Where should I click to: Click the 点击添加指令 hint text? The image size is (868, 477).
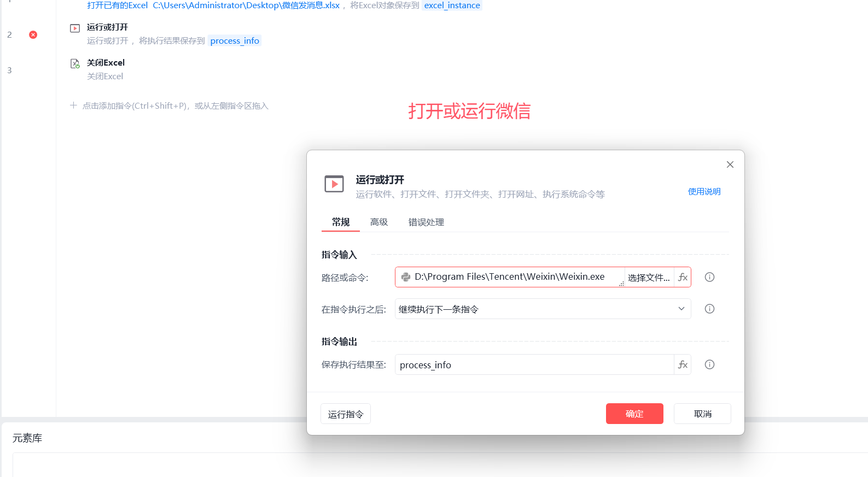point(176,106)
